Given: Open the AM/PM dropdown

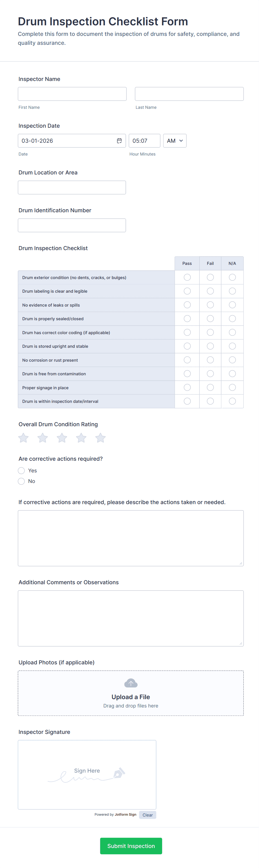Looking at the screenshot, I should (x=175, y=141).
